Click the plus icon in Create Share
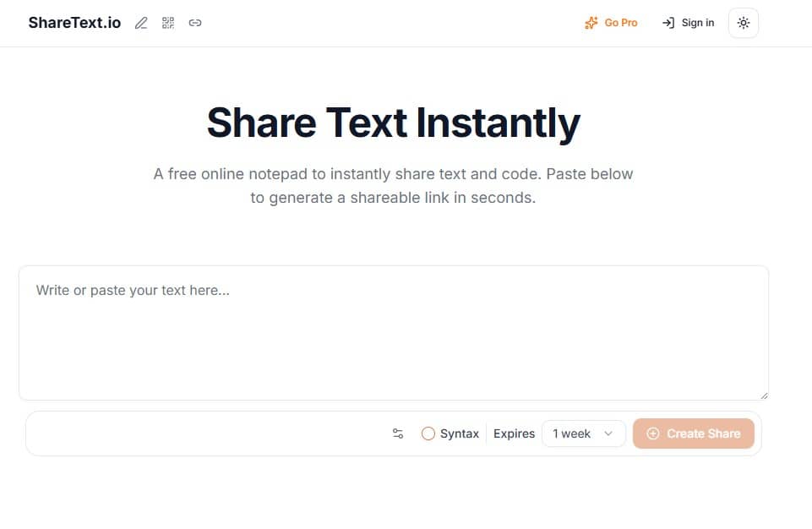Screen dimensions: 812x529 click(653, 434)
